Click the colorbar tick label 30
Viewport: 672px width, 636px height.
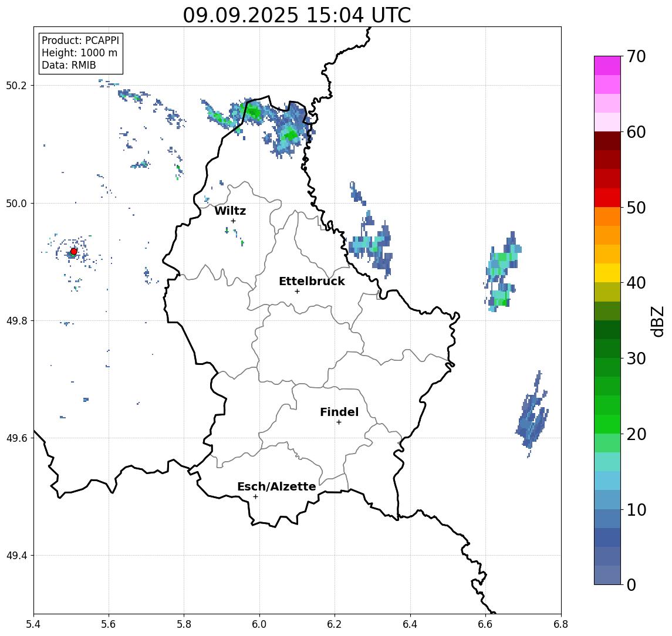pos(636,358)
